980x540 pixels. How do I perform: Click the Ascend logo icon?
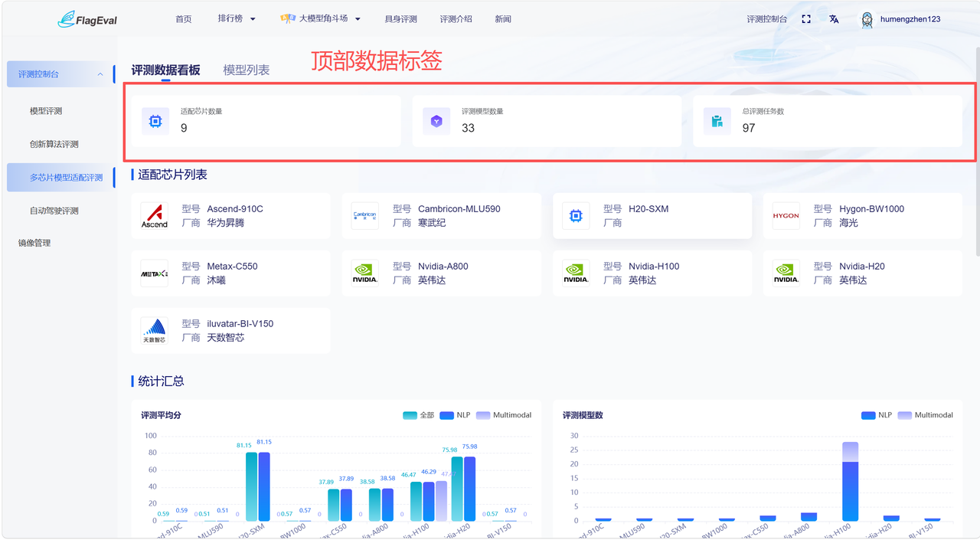[155, 216]
